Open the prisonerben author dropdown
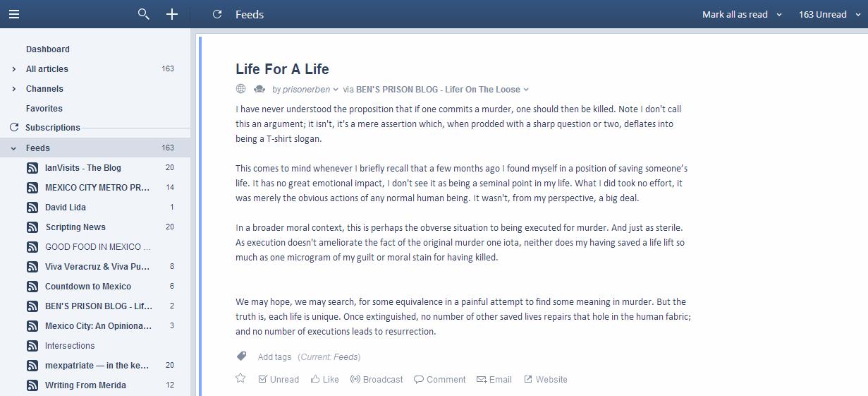868x396 pixels. [336, 90]
